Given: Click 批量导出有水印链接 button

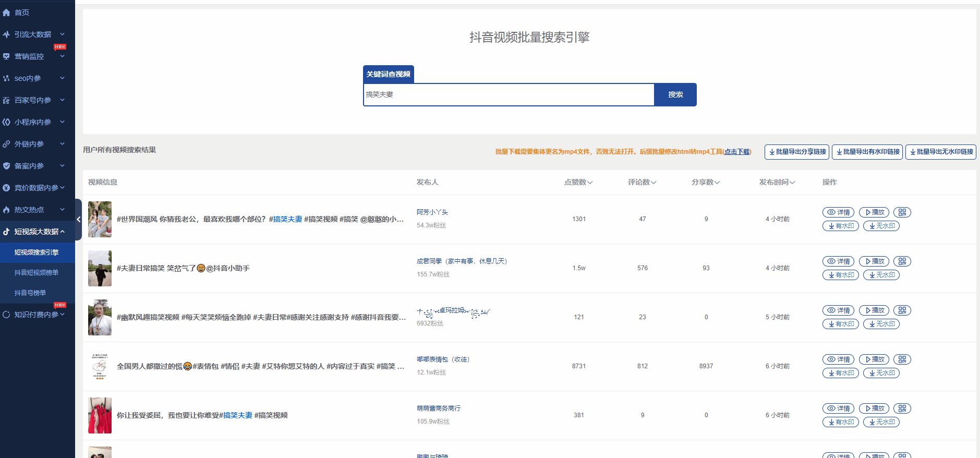Looking at the screenshot, I should click(867, 152).
